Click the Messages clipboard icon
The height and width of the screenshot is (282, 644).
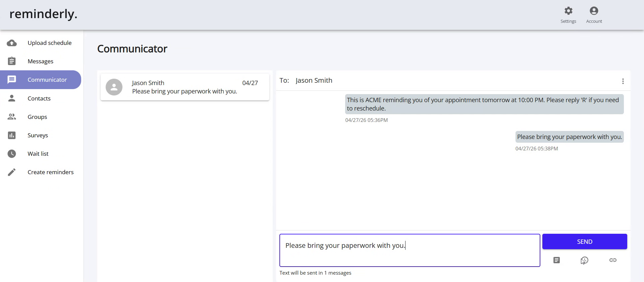12,61
